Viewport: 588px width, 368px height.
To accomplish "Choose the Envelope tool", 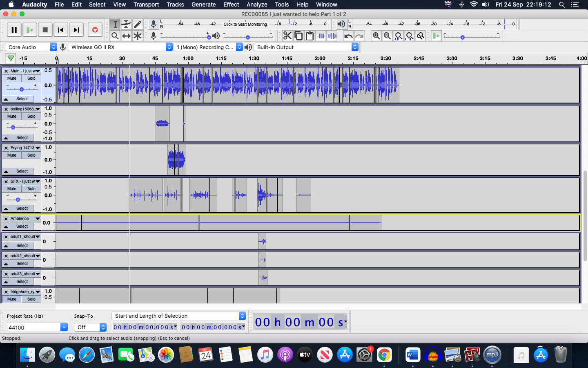I will pos(127,25).
